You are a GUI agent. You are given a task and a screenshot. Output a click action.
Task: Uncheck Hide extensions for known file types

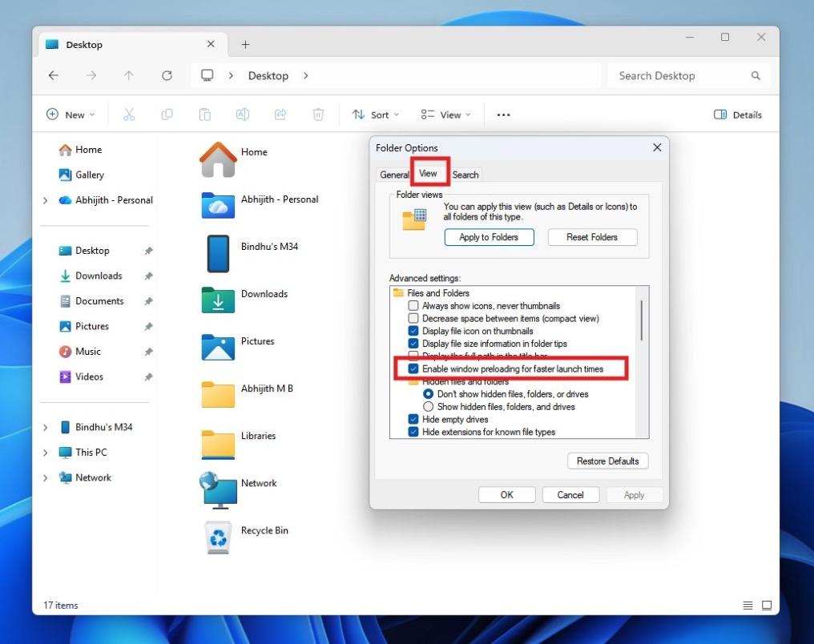pos(413,432)
